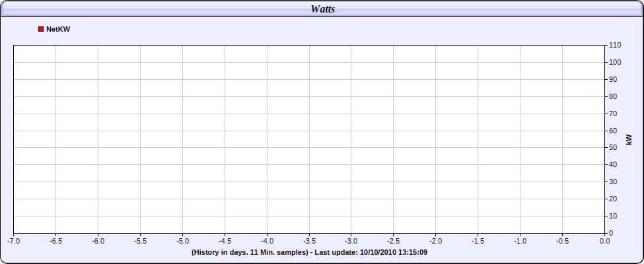This screenshot has width=644, height=264.
Task: Click the -3.5 x-axis tick label
Action: click(x=309, y=241)
